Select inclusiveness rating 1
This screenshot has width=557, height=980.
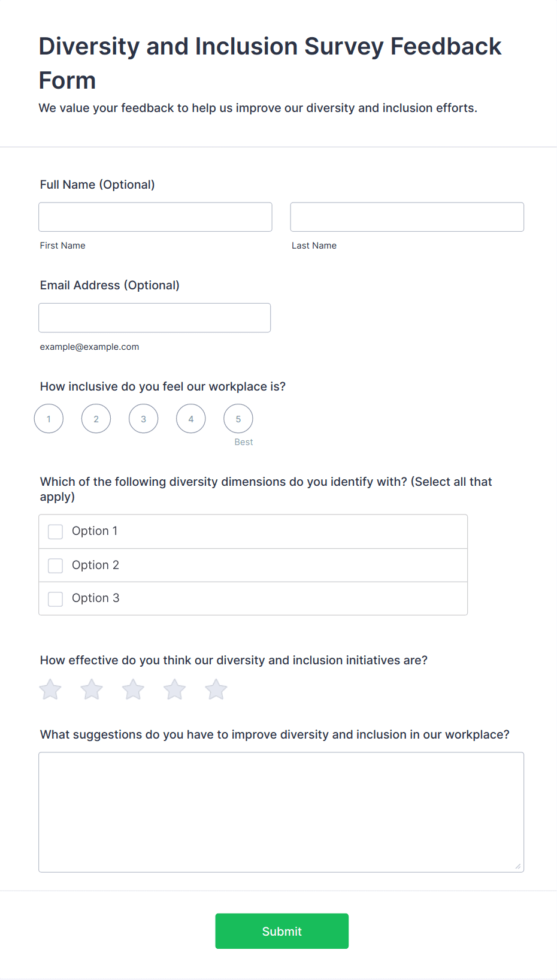click(x=49, y=419)
